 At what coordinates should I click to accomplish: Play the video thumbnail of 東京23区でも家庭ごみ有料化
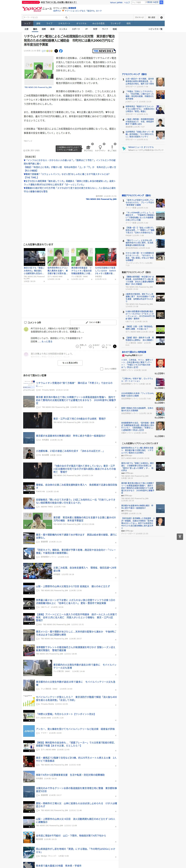(34, 257)
